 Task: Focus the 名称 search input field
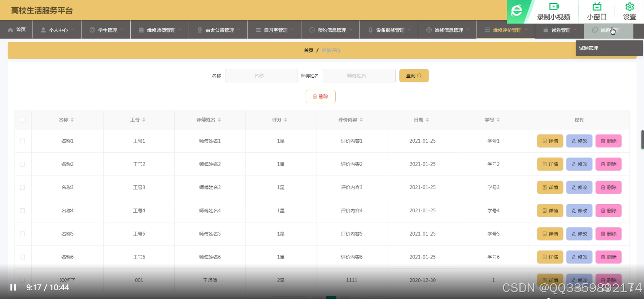pos(261,75)
